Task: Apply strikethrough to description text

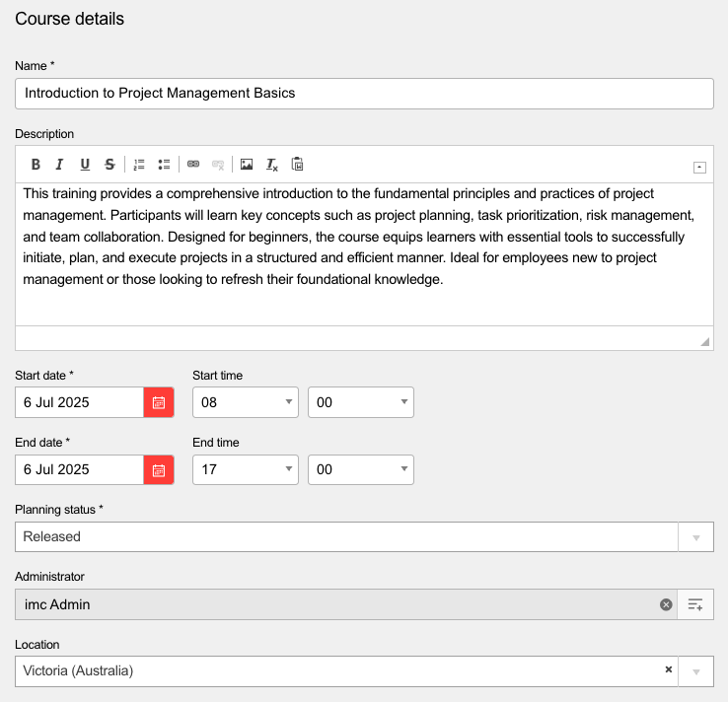Action: click(x=109, y=165)
